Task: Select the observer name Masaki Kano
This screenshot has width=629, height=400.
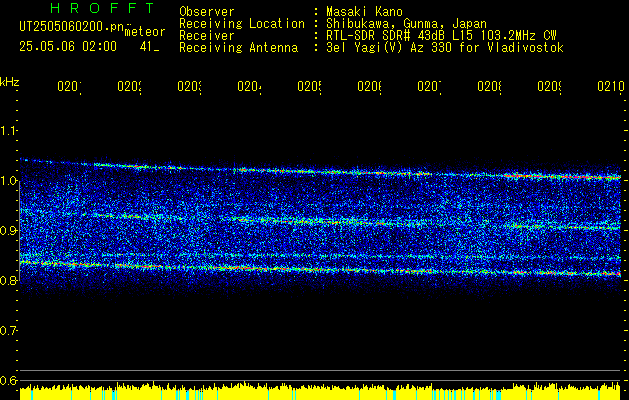Action: [x=364, y=12]
